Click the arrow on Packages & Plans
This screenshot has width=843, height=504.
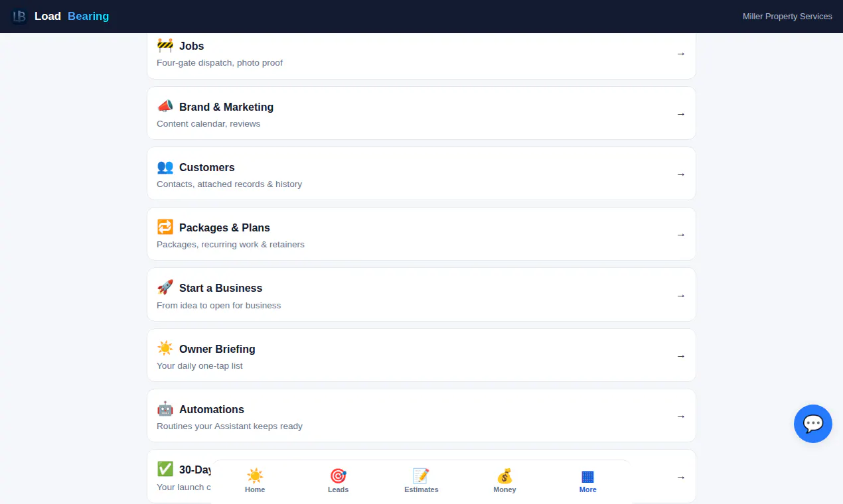click(x=681, y=235)
